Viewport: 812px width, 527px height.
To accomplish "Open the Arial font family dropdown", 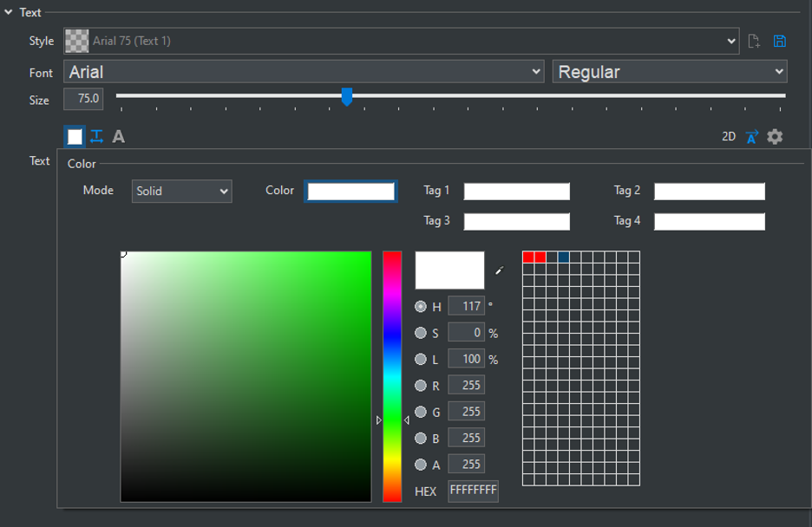I will (x=304, y=72).
